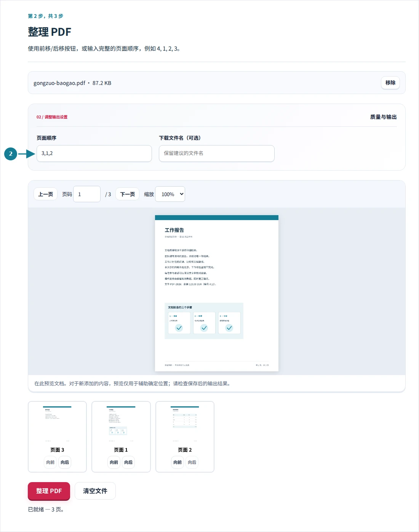The width and height of the screenshot is (419, 532).
Task: Fill in the 下载文件名 filename field
Action: pos(216,153)
